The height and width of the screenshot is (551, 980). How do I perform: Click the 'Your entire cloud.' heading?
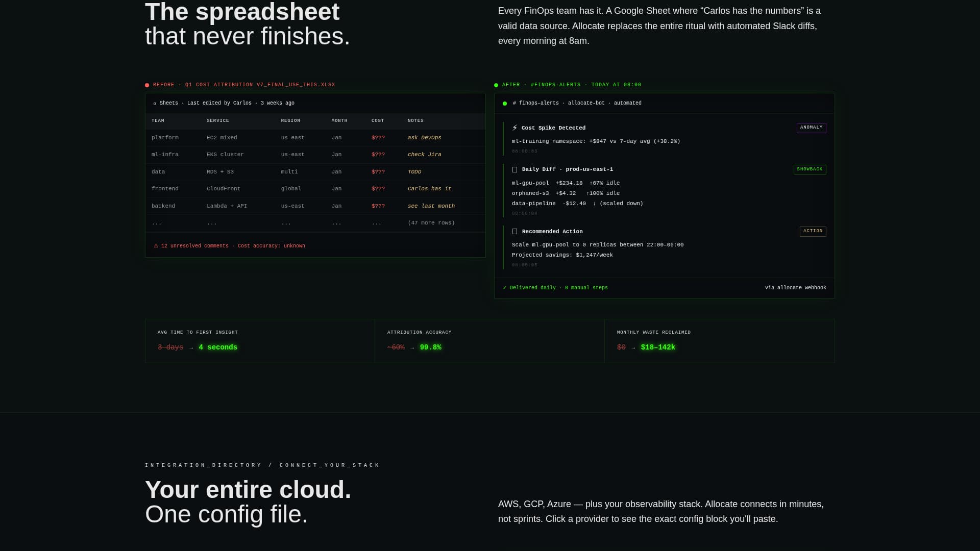click(x=248, y=490)
